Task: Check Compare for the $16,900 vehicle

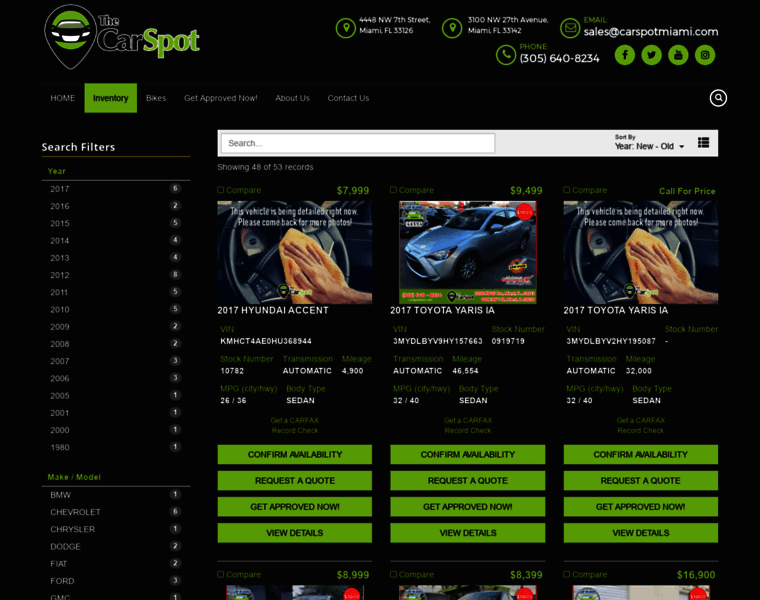Action: click(566, 574)
